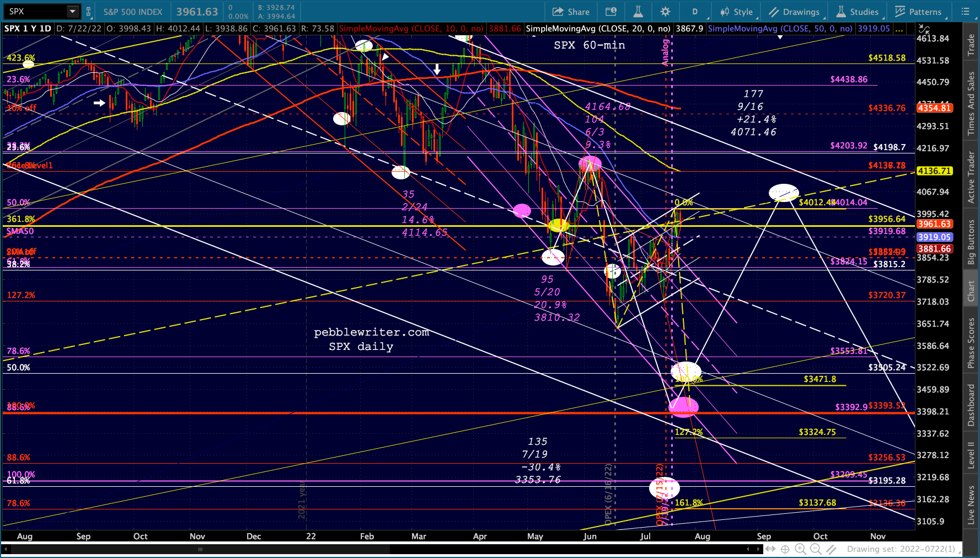
Task: Click the $4438.86 magenta level label
Action: tap(849, 79)
